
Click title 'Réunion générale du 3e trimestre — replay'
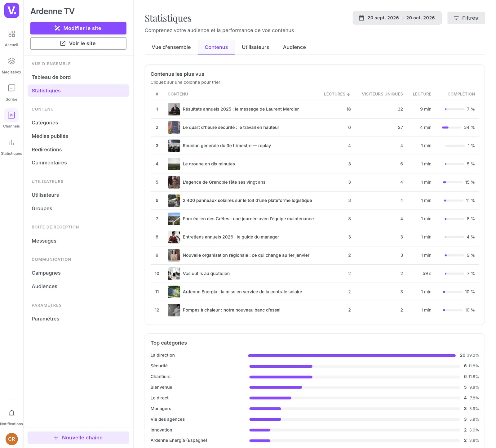click(227, 146)
